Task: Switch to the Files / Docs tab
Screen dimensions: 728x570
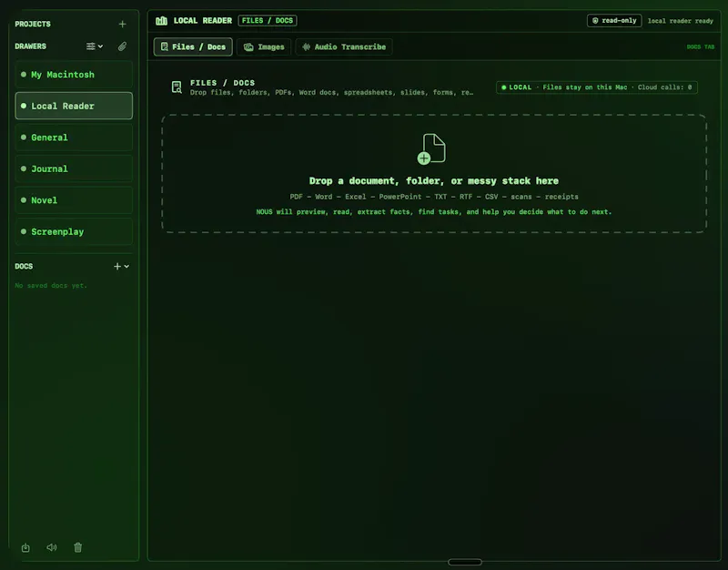Action: (x=193, y=47)
